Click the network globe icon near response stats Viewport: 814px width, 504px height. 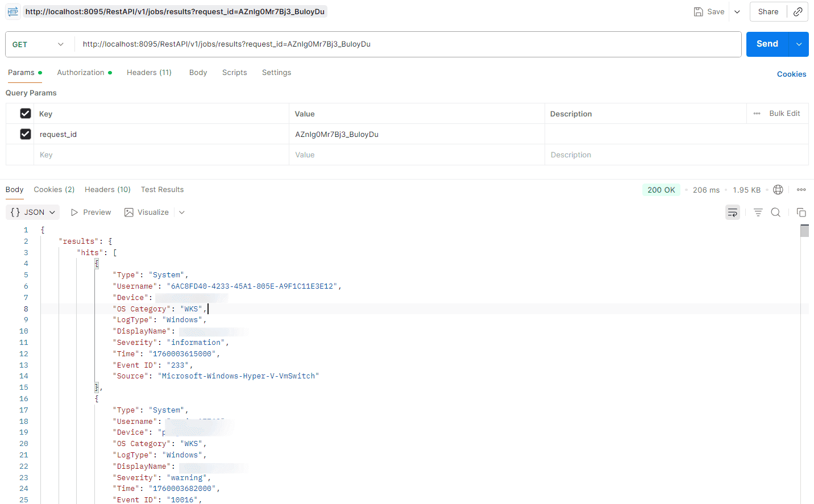[778, 189]
